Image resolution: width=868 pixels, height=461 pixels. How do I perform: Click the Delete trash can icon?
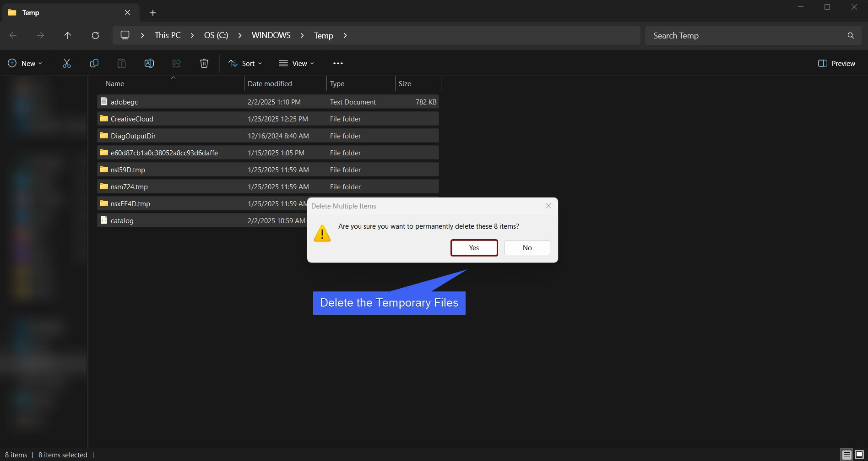point(204,63)
